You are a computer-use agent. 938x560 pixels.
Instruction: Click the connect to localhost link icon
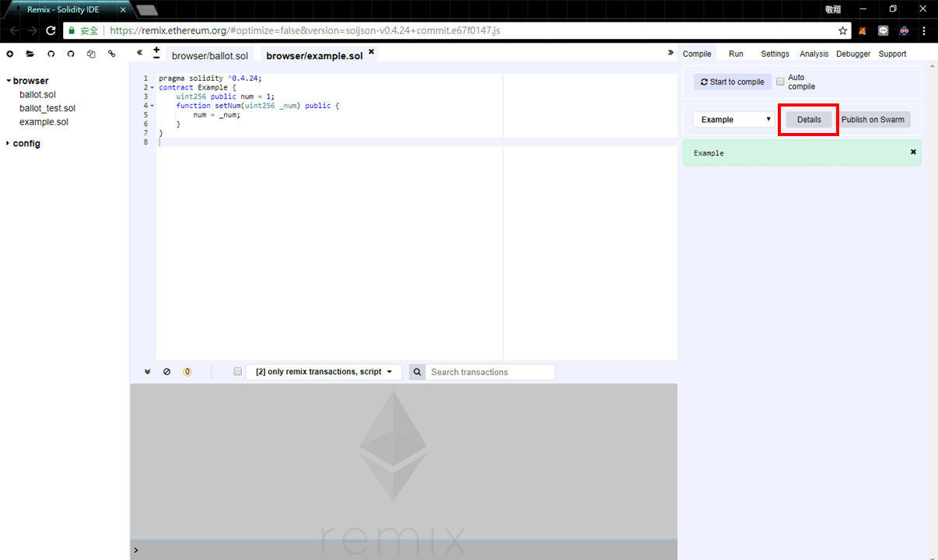tap(111, 54)
